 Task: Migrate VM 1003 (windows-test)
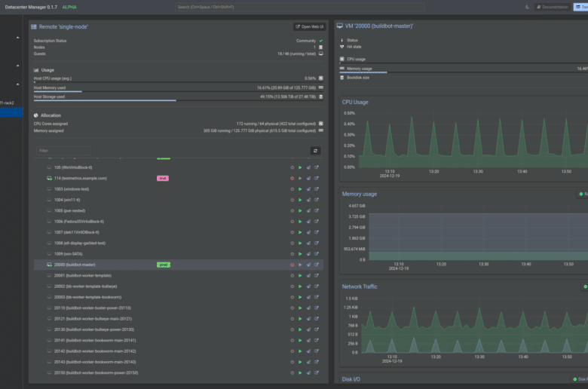click(x=308, y=189)
